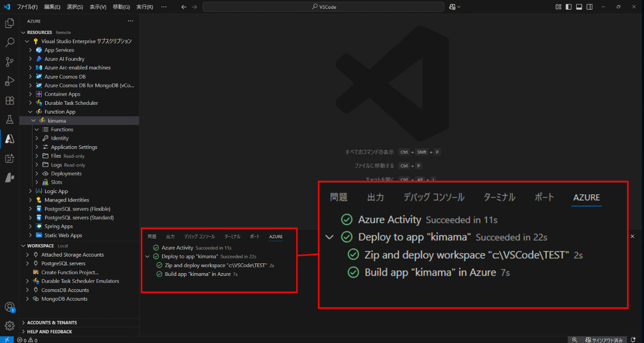Click the Copilot icon in the title bar

[x=452, y=7]
